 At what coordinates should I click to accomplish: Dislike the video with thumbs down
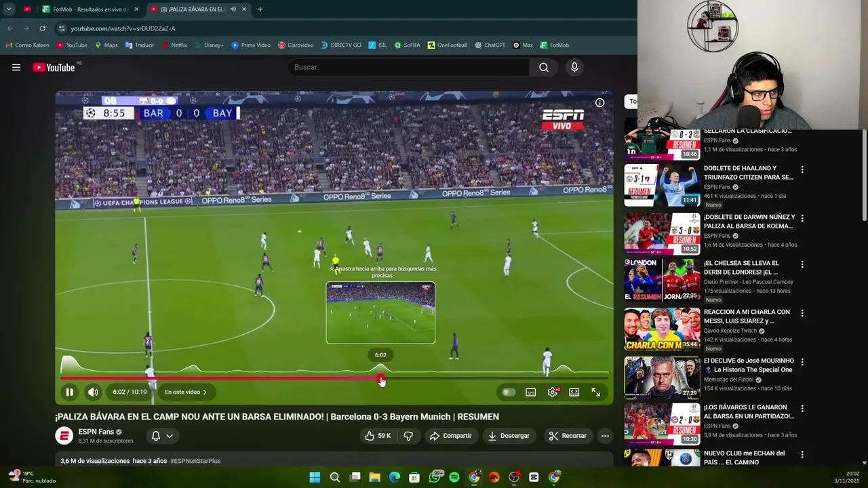[408, 436]
